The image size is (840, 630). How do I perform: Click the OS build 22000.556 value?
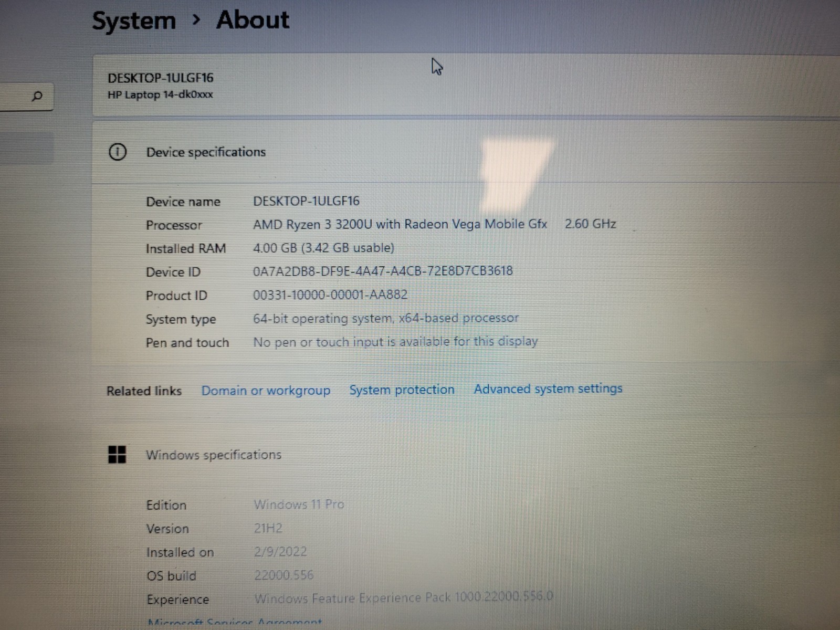283,575
